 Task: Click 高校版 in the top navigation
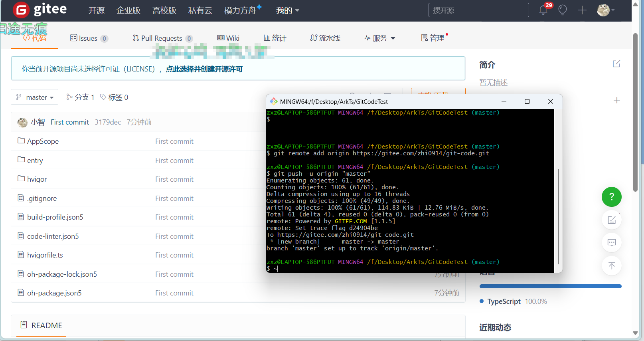point(164,10)
